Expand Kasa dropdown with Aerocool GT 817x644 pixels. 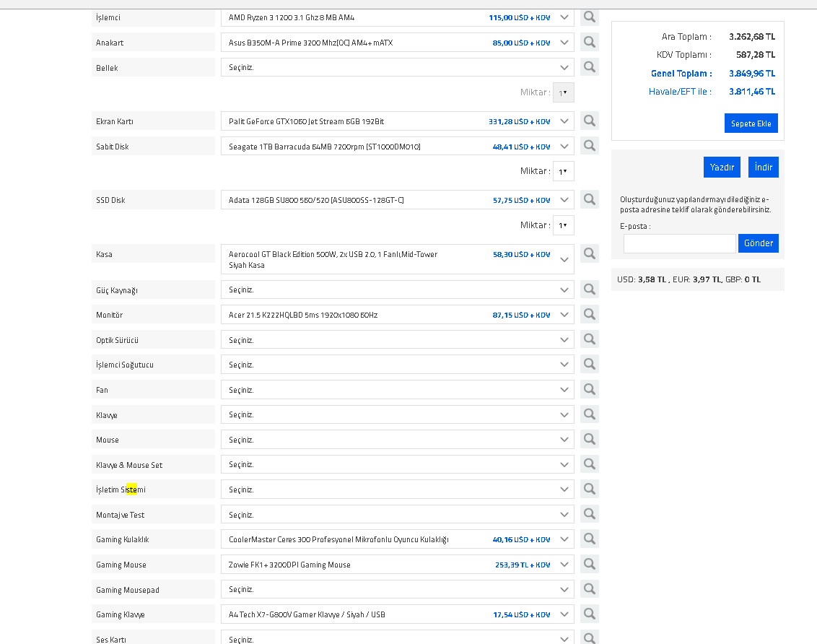398,259
